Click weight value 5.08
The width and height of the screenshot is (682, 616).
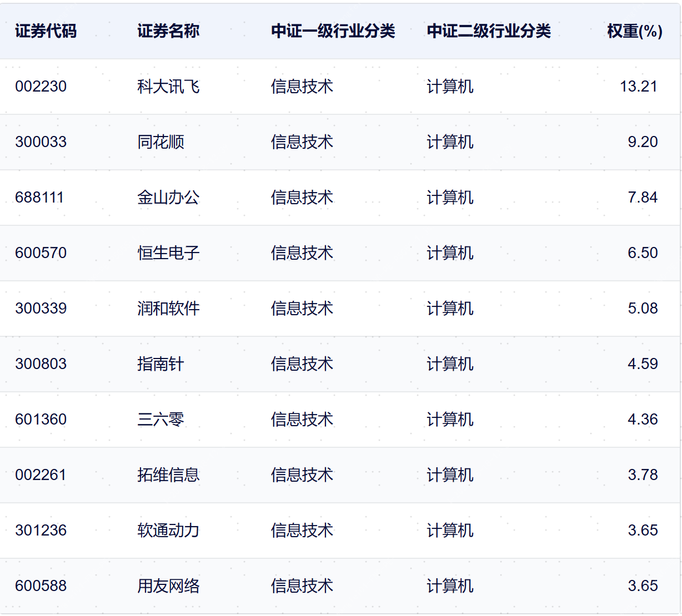point(643,309)
